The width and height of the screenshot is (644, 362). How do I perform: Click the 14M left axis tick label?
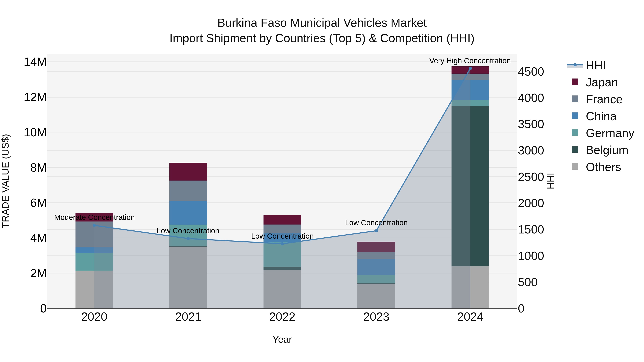pyautogui.click(x=35, y=62)
